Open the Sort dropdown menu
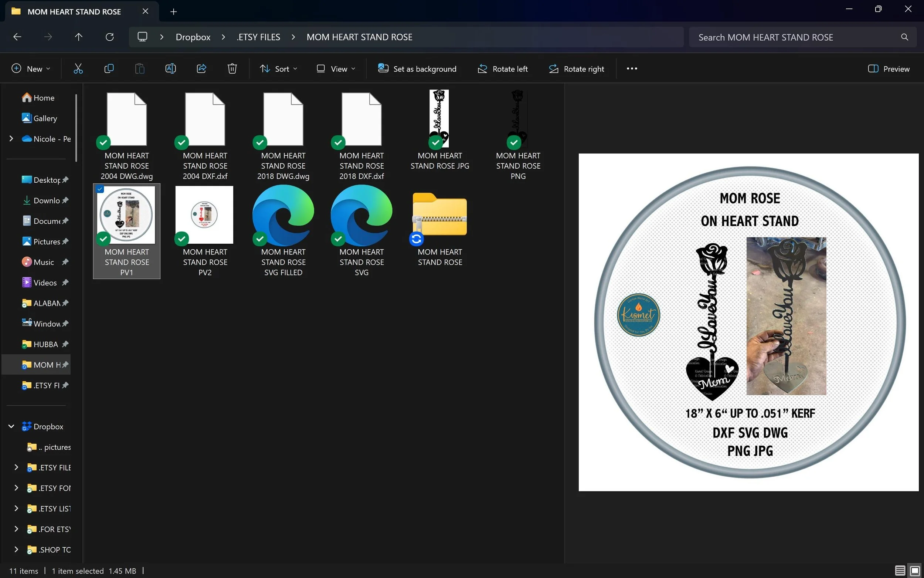 pos(278,69)
